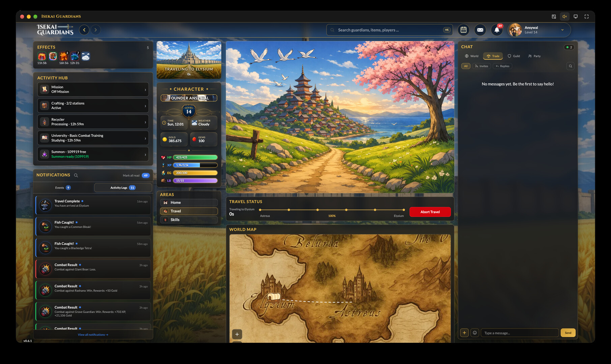Viewport: 611px width, 364px height.
Task: Expand the Mission Off Mission row
Action: (93, 89)
